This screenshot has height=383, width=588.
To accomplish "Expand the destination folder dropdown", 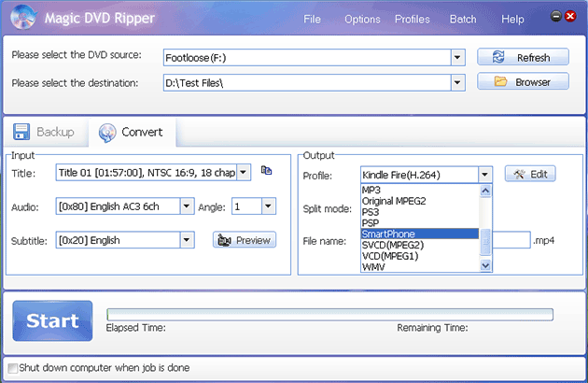I will pos(457,82).
